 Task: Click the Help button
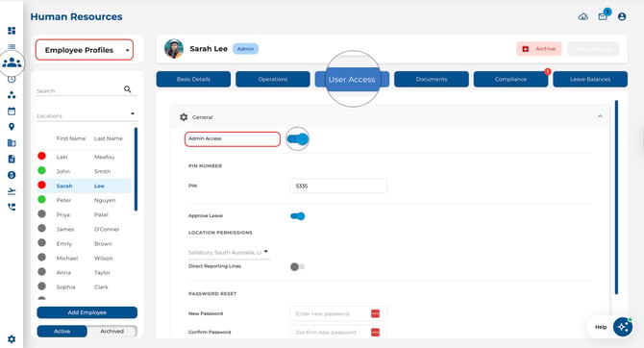coord(601,327)
